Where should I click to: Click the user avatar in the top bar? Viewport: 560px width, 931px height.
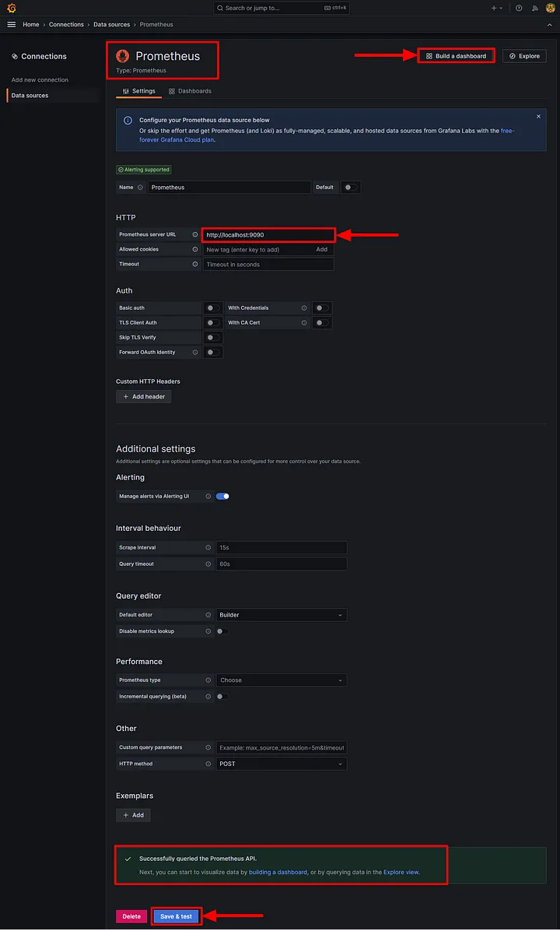[550, 9]
